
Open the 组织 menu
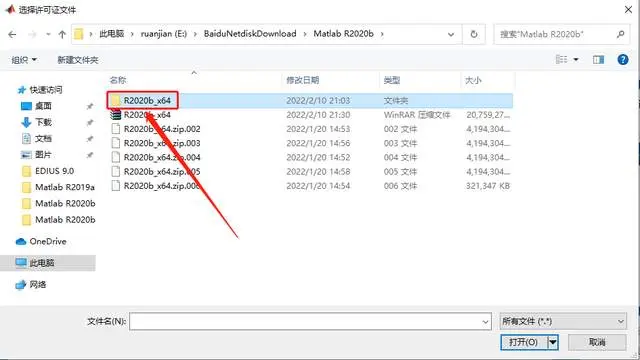tap(24, 60)
